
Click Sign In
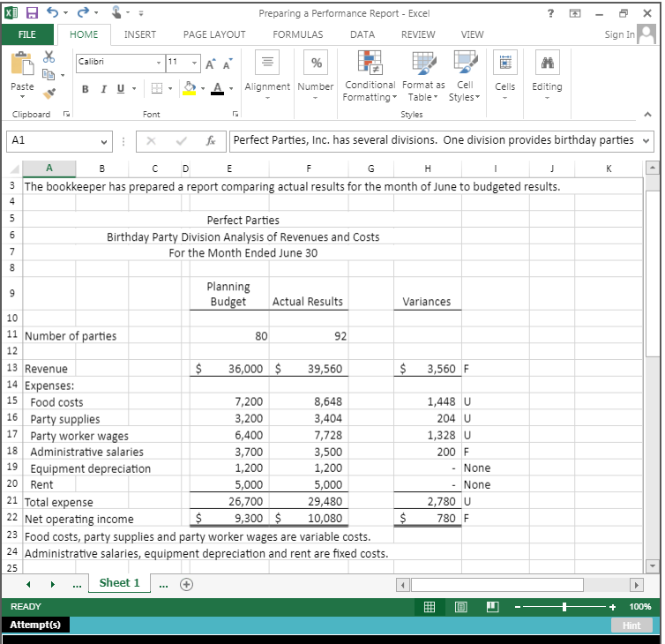(619, 34)
